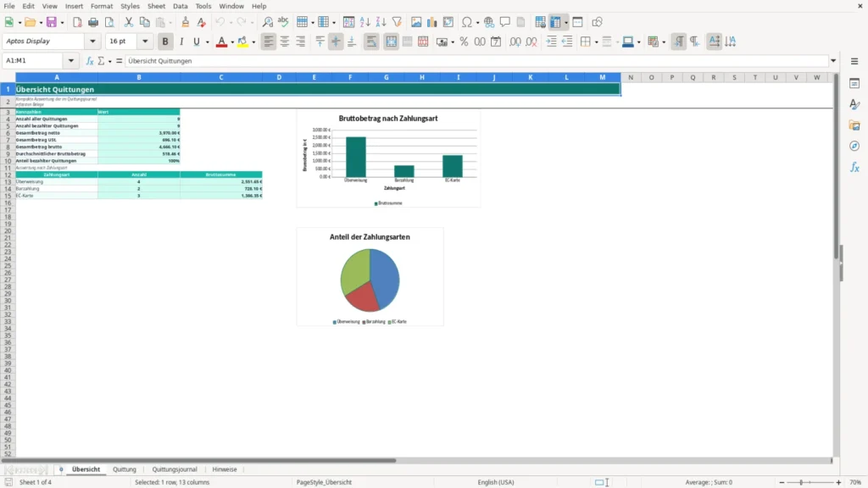This screenshot has height=488, width=868.
Task: Toggle Italic formatting
Action: 181,42
